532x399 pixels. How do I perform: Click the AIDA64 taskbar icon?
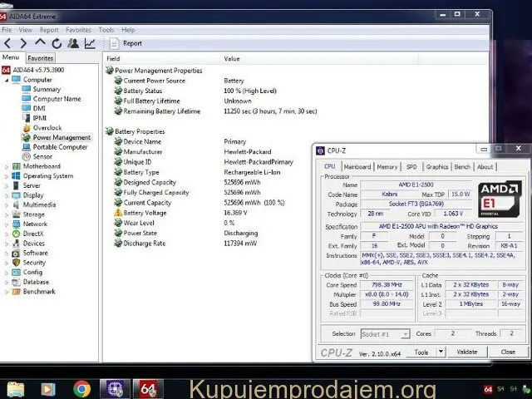point(148,388)
